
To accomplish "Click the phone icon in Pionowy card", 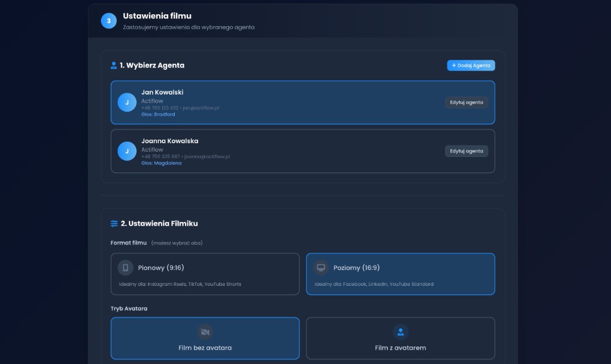I will point(125,268).
